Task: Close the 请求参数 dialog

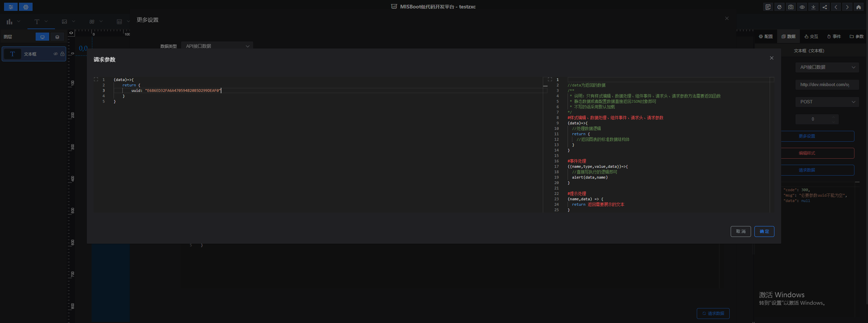Action: (772, 58)
